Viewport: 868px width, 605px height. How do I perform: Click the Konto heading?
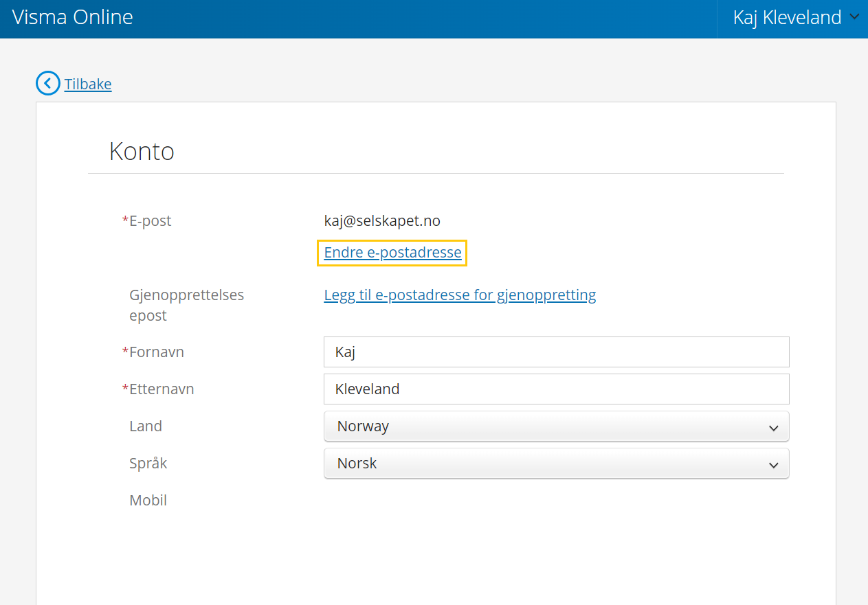(142, 151)
